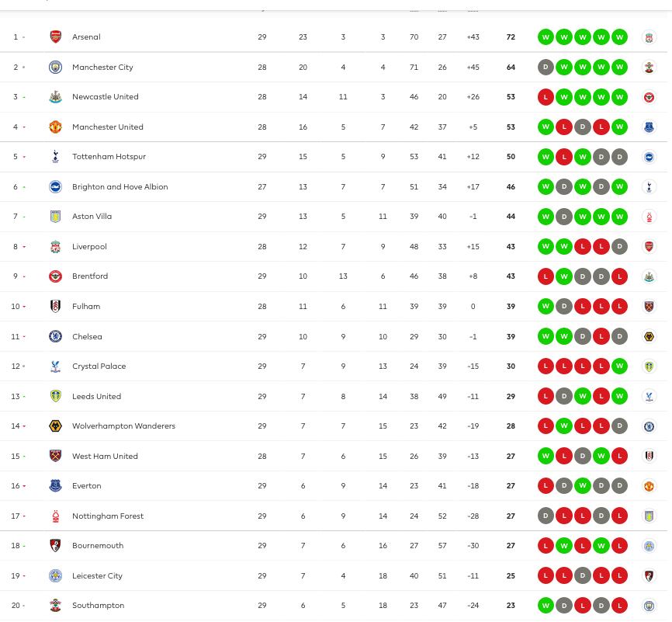672x622 pixels.
Task: Click Arsenal's next opponent Liverpool crest
Action: [649, 36]
